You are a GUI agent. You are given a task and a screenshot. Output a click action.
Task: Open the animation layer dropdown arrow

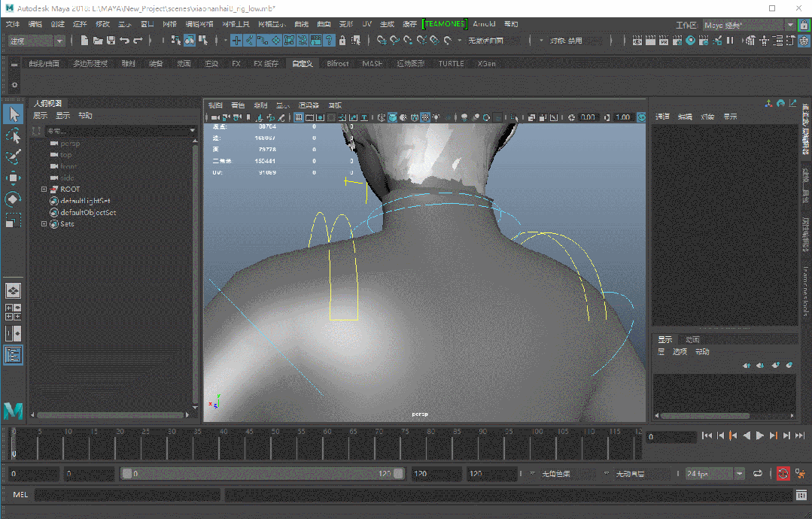pyautogui.click(x=607, y=473)
